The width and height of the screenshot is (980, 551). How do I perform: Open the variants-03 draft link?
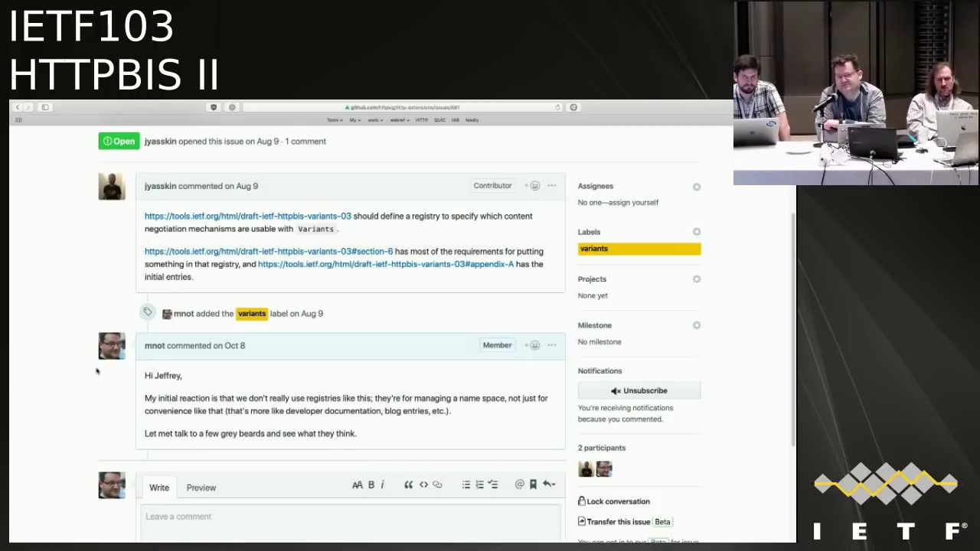point(248,217)
